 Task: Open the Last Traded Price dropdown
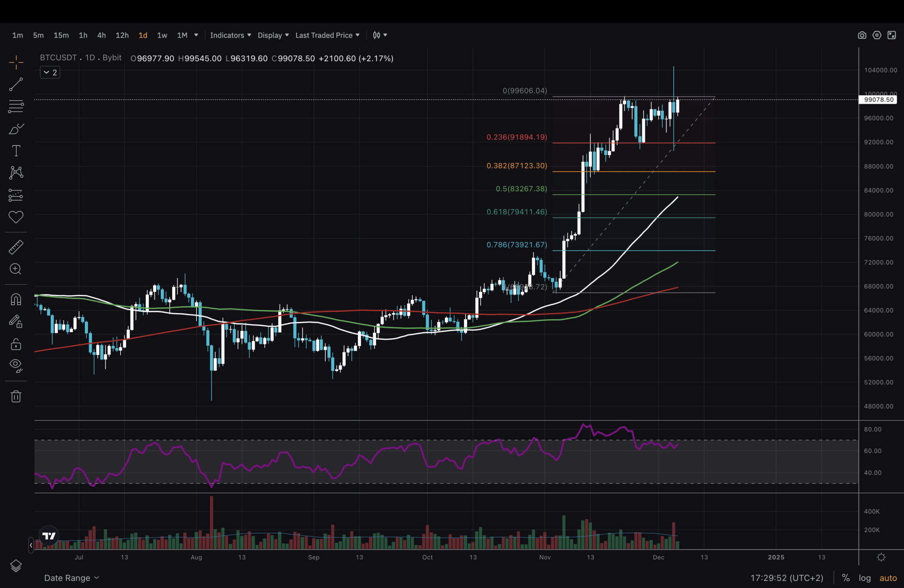coord(328,35)
